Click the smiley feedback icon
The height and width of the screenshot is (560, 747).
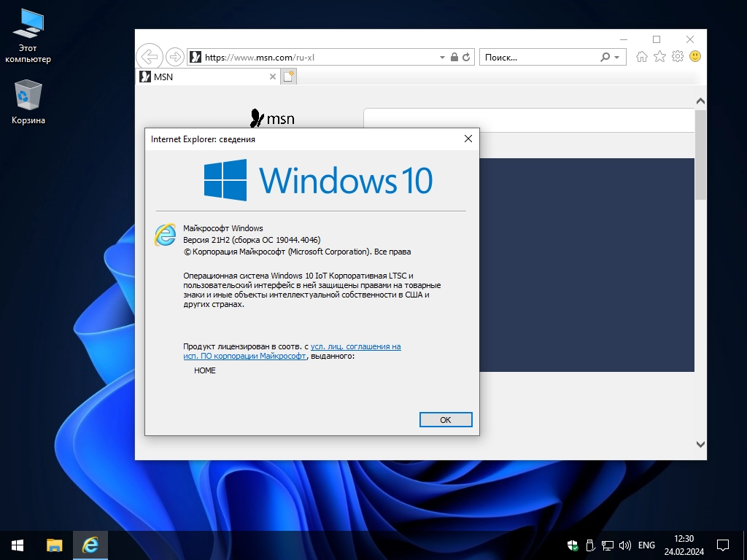695,57
